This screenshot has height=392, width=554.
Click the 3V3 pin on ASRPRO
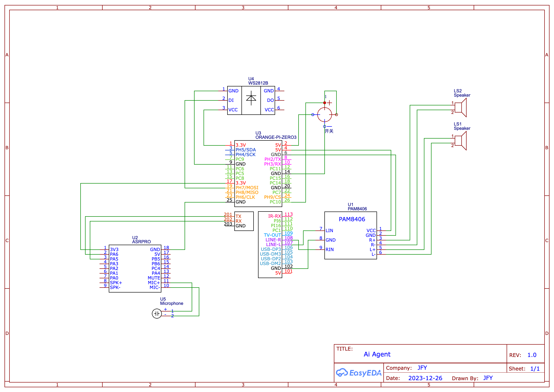(114, 250)
